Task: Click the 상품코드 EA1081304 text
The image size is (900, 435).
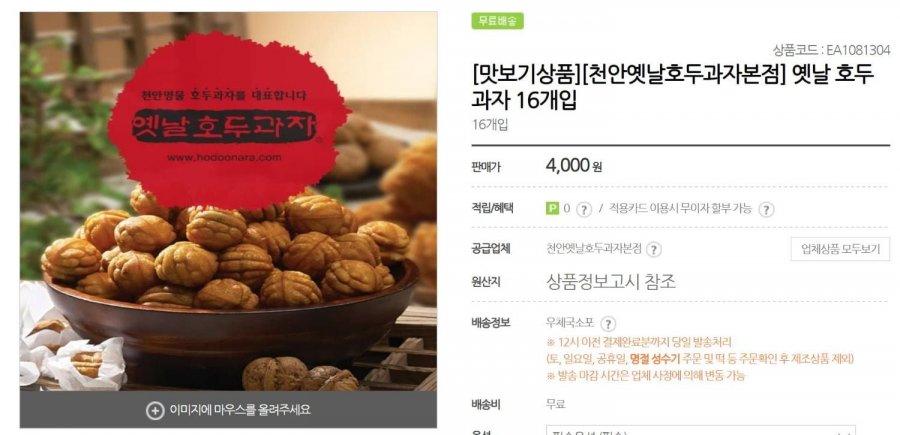Action: [x=831, y=51]
